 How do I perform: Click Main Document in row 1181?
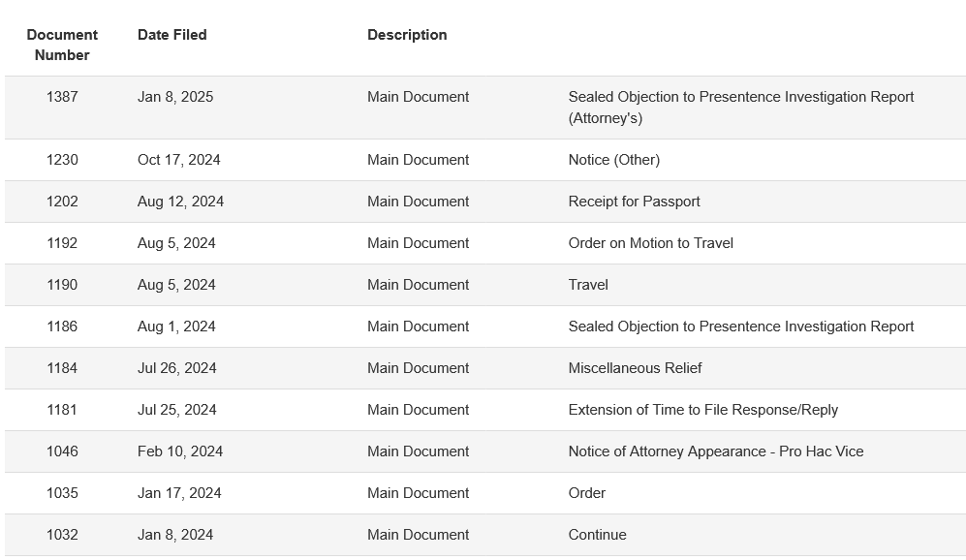(x=418, y=410)
